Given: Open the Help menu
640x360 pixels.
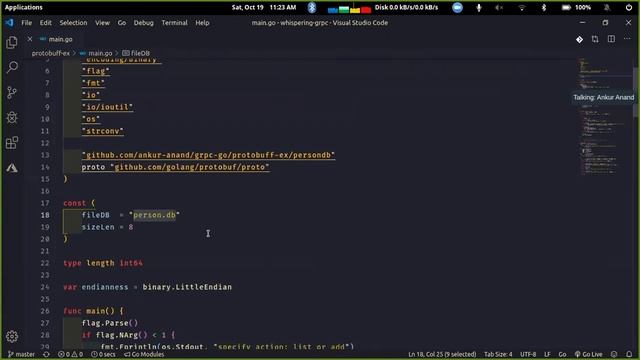Looking at the screenshot, I should click(202, 23).
